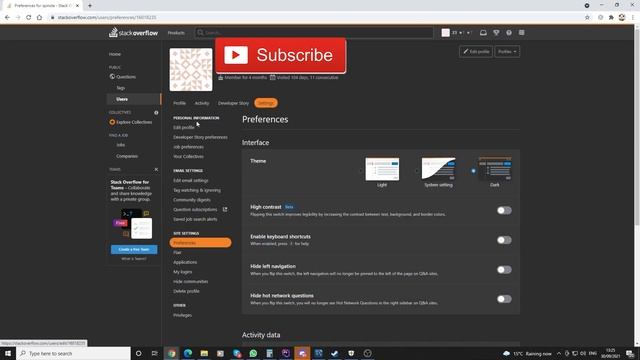Toggle the High contrast switch
The image size is (640, 360).
(504, 211)
